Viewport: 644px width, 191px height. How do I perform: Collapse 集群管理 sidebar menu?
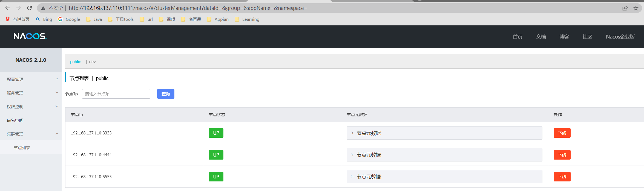click(31, 134)
